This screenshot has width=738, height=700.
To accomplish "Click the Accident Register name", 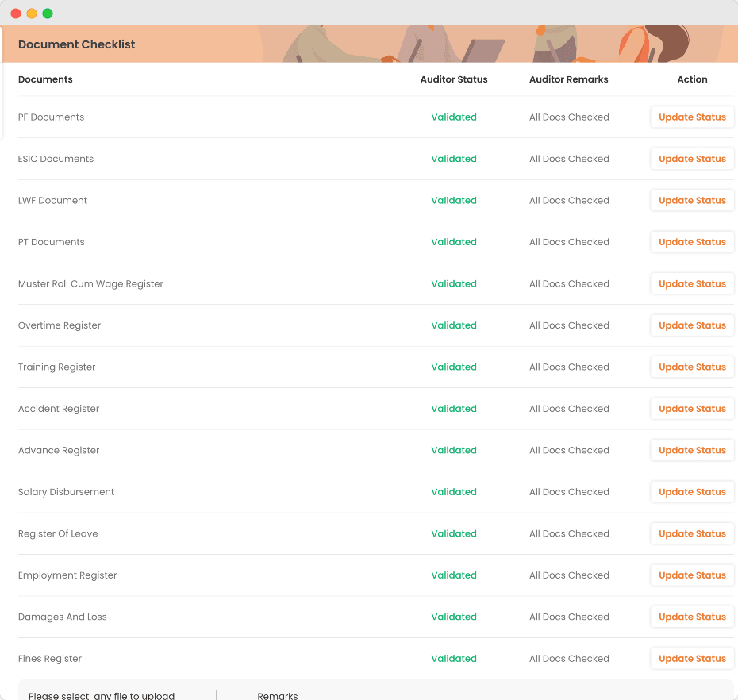I will click(59, 409).
